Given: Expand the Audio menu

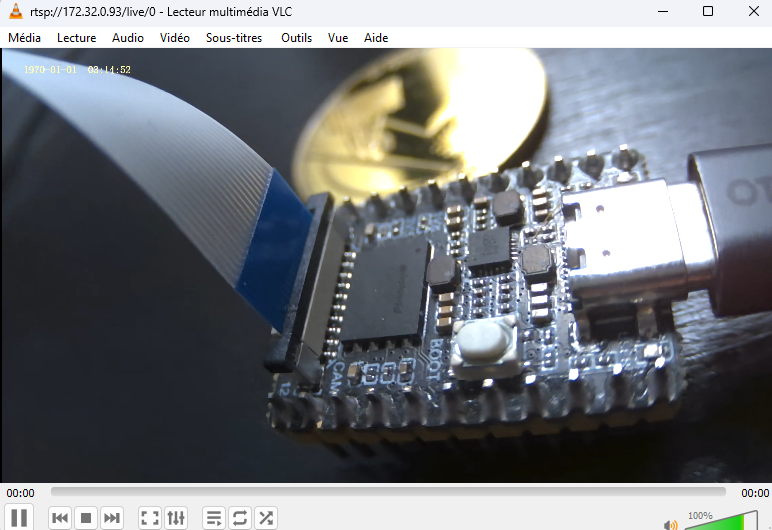Looking at the screenshot, I should pyautogui.click(x=128, y=38).
